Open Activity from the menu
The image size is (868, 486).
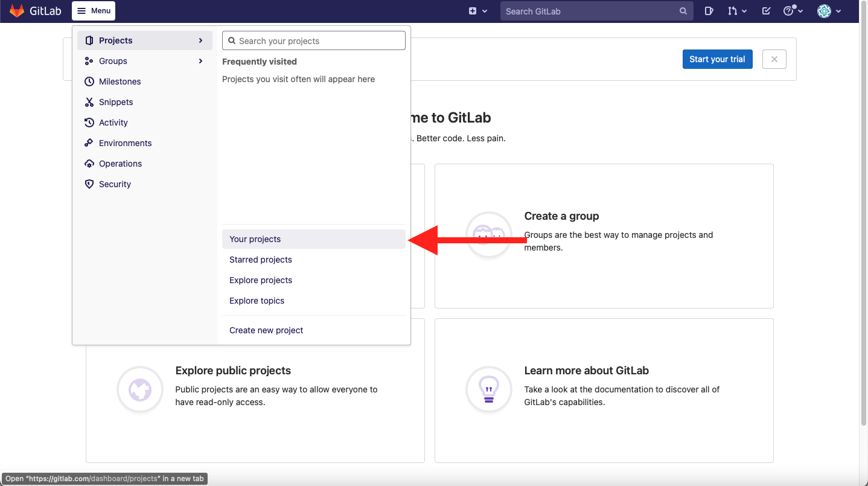[x=145, y=123]
